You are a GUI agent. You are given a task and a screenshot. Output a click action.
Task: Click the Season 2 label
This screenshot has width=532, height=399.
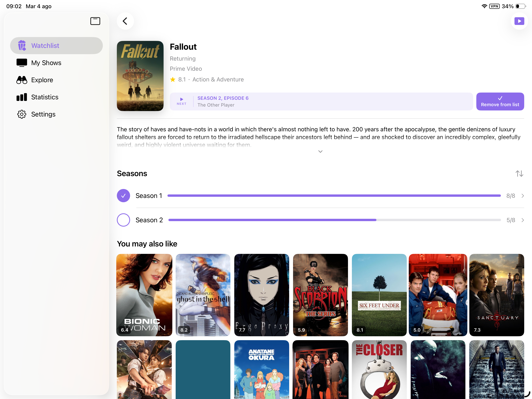point(149,220)
